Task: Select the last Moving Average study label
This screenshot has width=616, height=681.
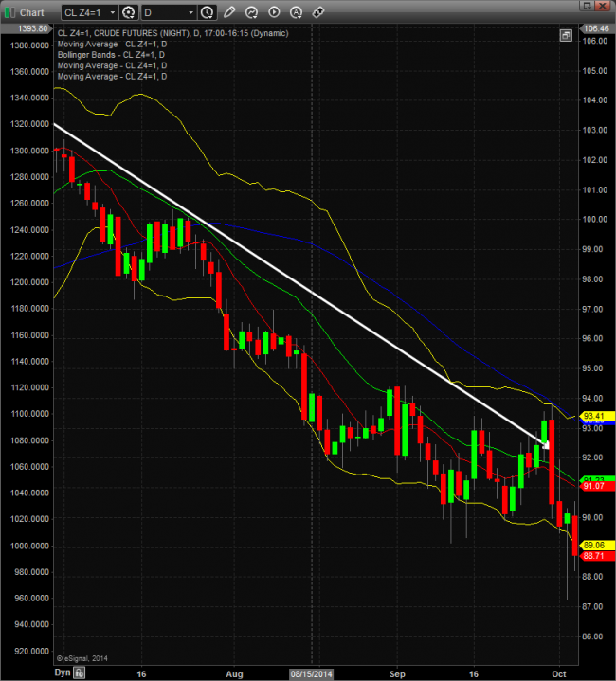Action: [112, 77]
